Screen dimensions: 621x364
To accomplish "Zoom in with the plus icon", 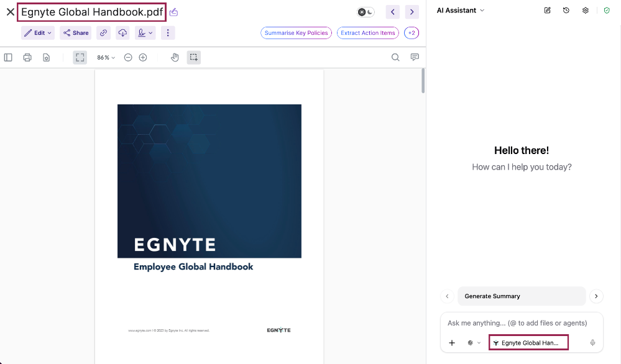I will tap(143, 57).
